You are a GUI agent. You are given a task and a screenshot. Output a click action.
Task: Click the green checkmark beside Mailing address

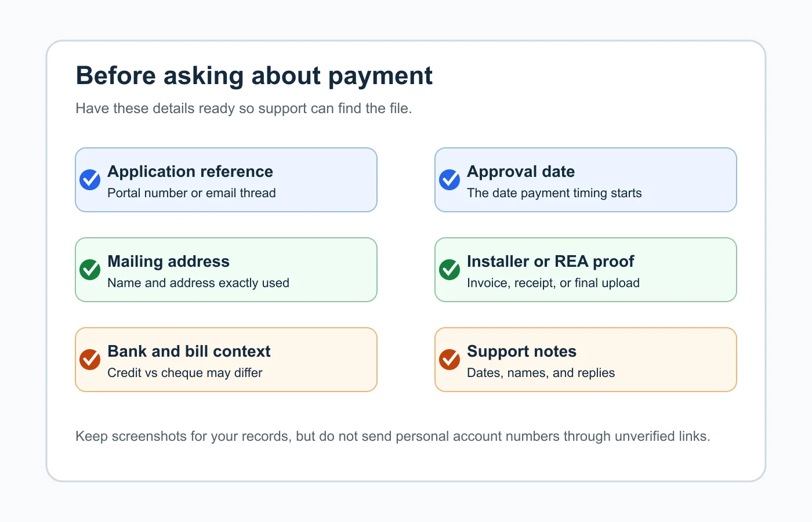point(90,270)
